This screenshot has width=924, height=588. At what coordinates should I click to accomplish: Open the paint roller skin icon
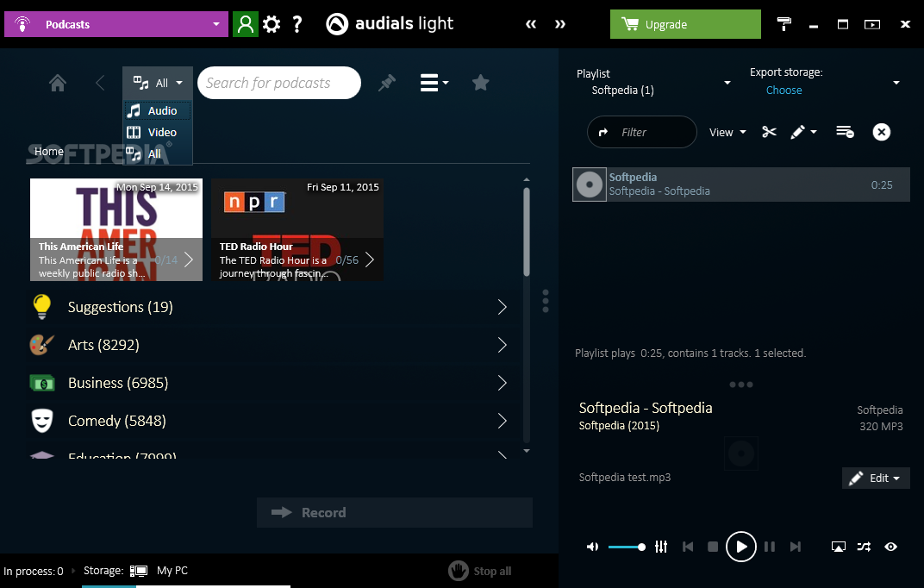coord(784,24)
